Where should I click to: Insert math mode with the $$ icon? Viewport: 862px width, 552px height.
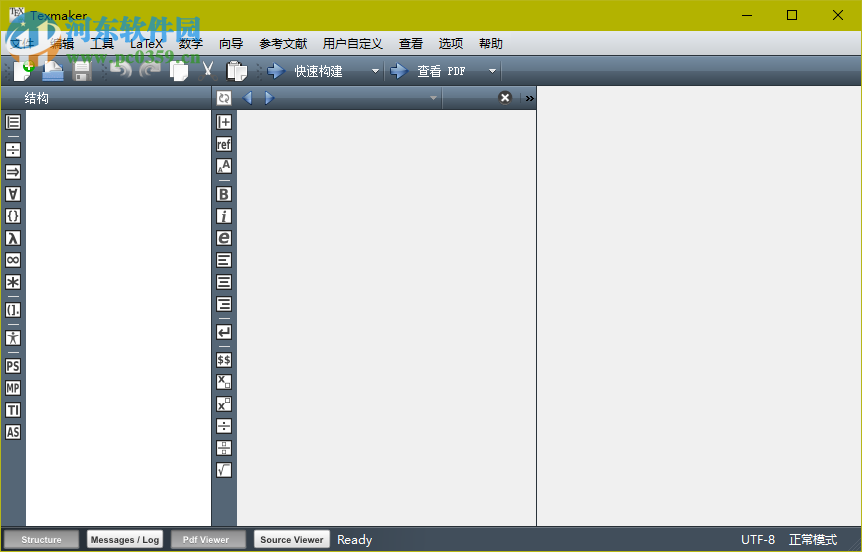(224, 360)
